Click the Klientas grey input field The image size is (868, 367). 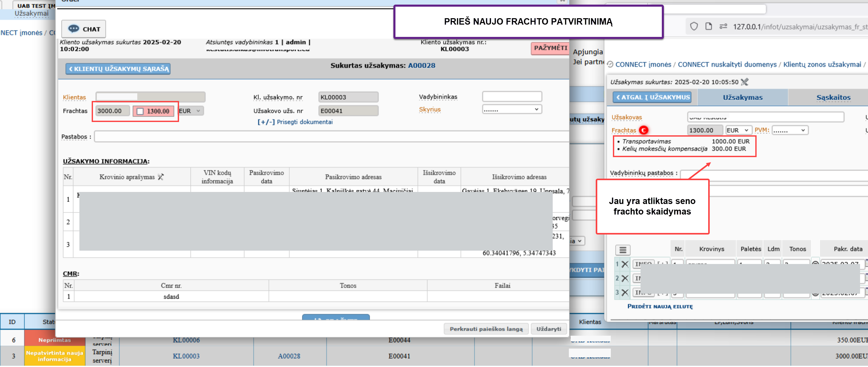(x=150, y=97)
